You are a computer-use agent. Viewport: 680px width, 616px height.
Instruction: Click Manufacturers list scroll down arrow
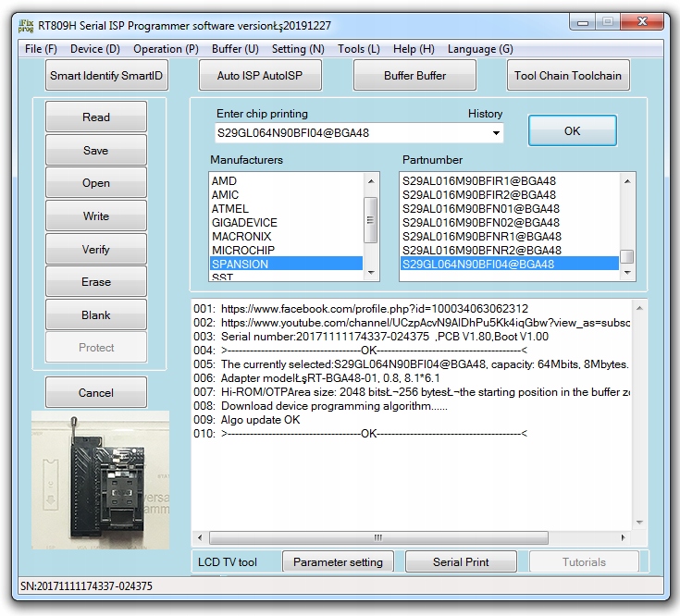point(371,273)
